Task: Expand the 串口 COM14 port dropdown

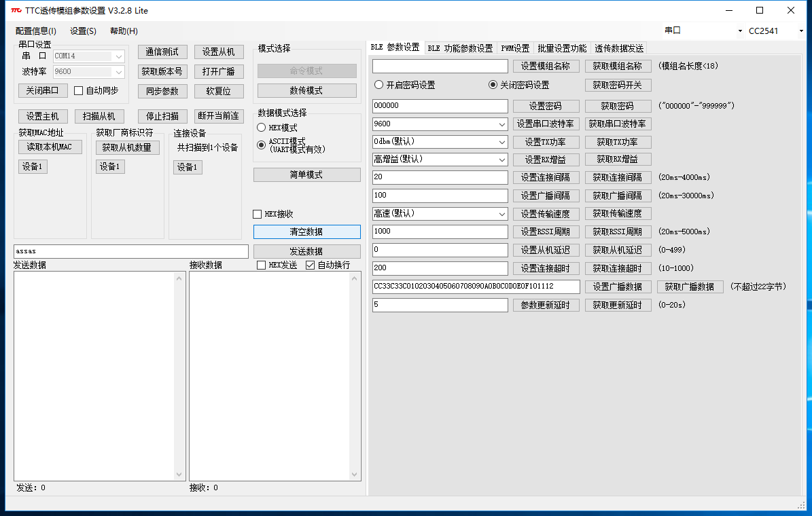Action: (119, 56)
